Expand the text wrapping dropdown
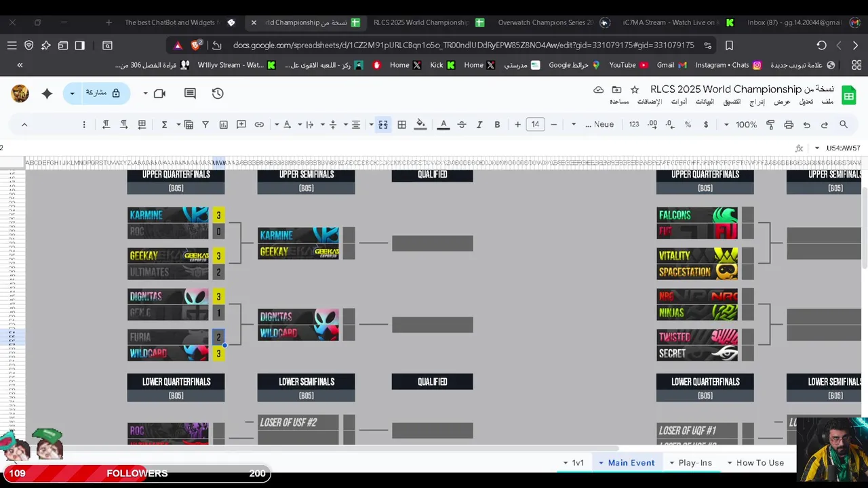 click(x=299, y=125)
